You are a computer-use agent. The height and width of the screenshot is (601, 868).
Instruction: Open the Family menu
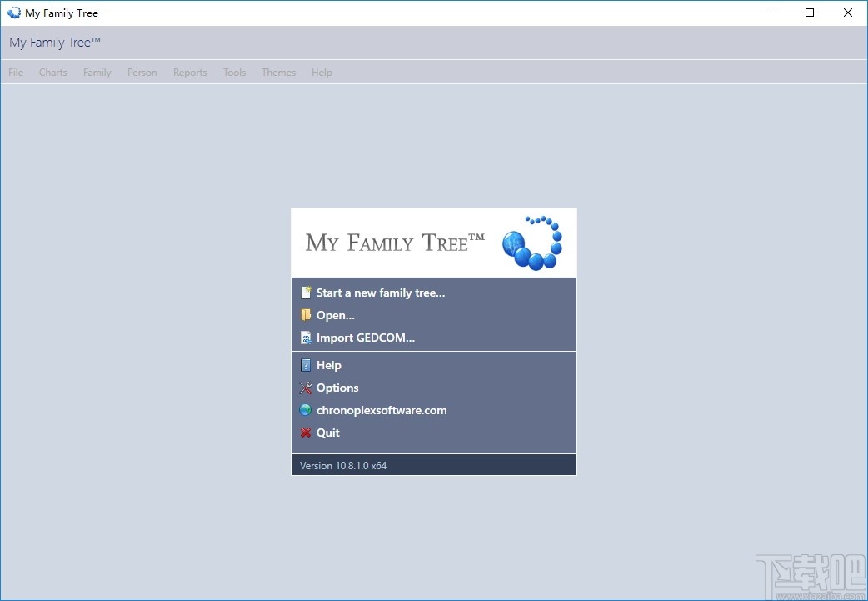pos(97,73)
